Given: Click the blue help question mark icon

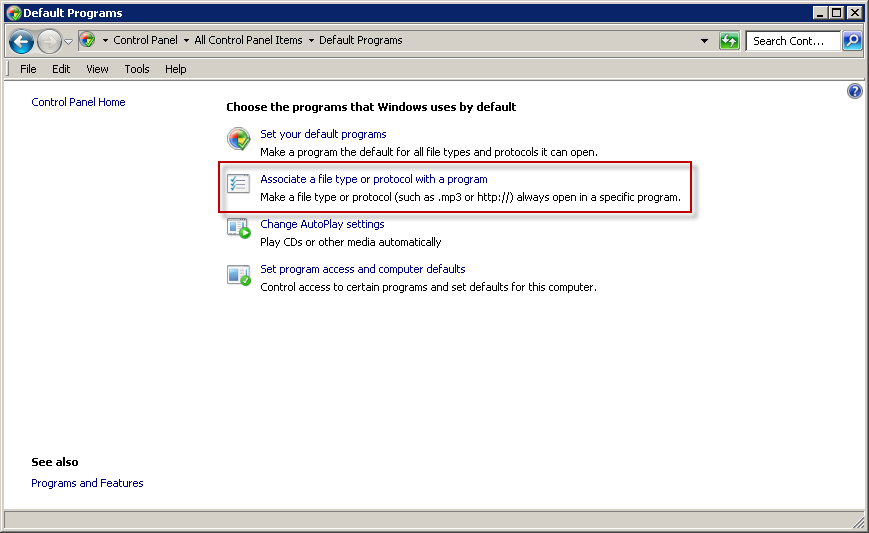Looking at the screenshot, I should click(855, 91).
